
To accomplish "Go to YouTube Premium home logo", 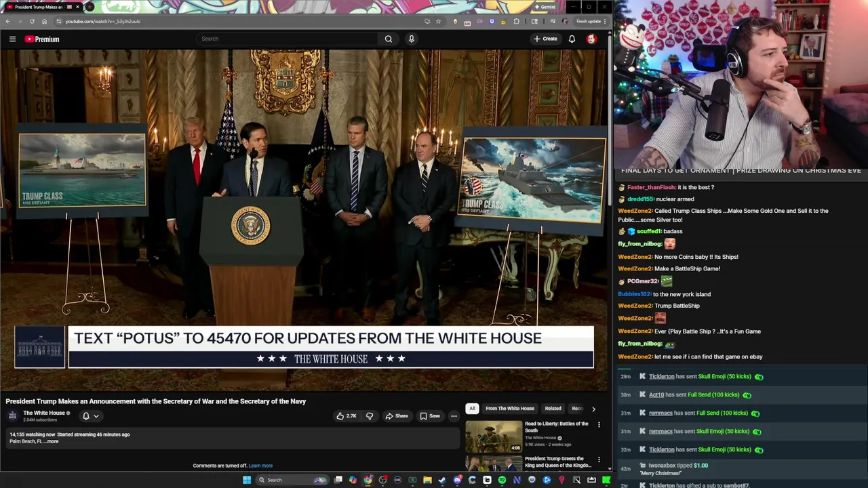I will point(42,39).
